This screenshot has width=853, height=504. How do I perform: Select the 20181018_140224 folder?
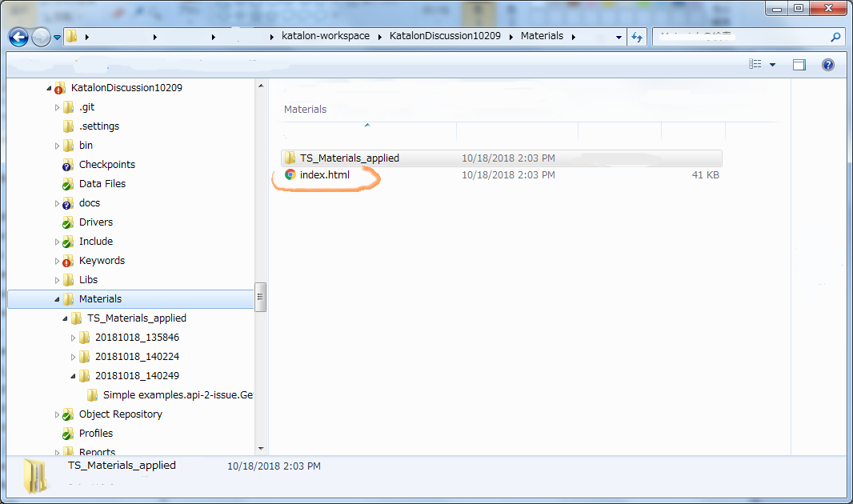pos(137,356)
